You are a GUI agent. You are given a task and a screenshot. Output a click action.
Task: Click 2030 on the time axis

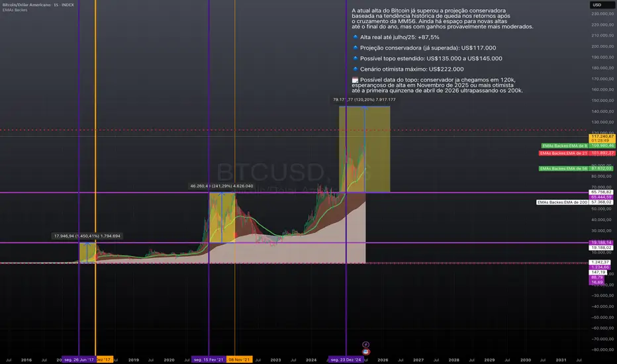coord(526,359)
